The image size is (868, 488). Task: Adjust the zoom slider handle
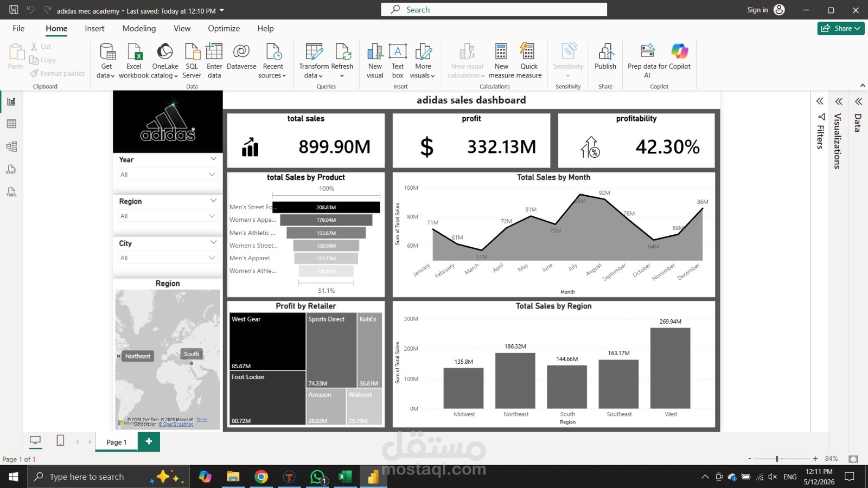coord(777,459)
